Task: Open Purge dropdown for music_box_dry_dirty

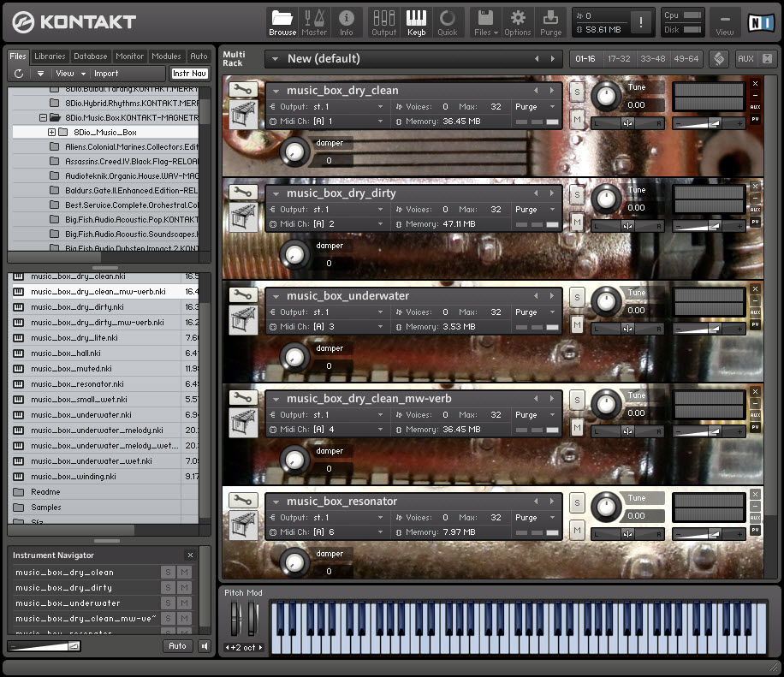Action: (535, 210)
